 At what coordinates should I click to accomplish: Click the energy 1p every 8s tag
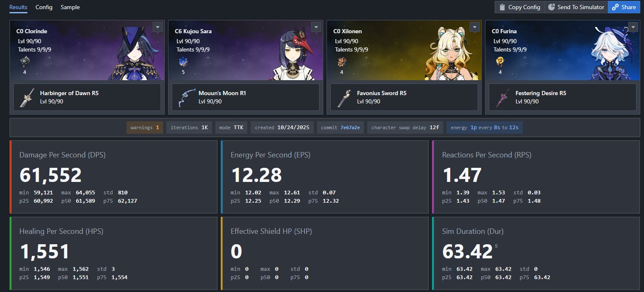coord(484,128)
